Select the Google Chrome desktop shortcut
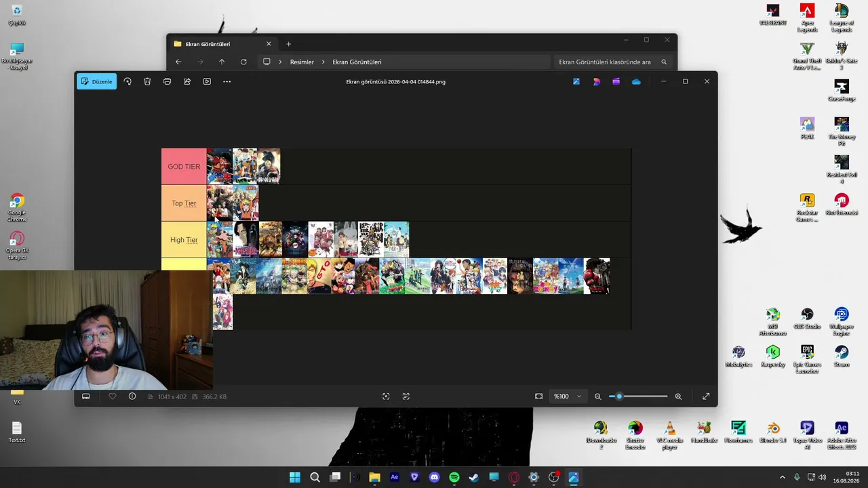868x488 pixels. [17, 207]
